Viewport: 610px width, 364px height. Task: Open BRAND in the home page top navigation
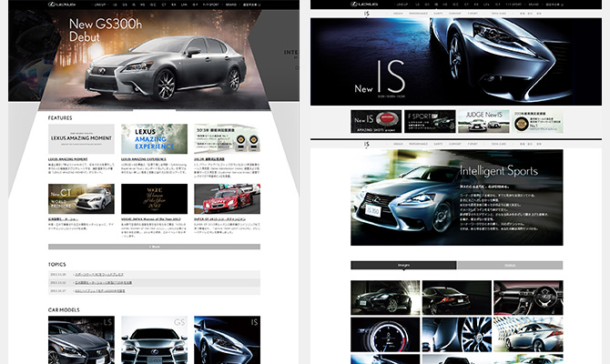[x=231, y=5]
